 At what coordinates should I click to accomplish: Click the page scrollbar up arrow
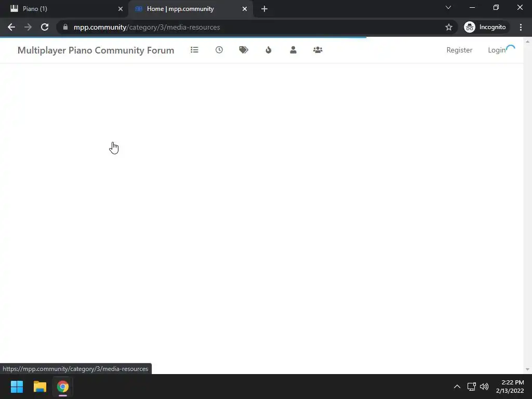pos(527,42)
